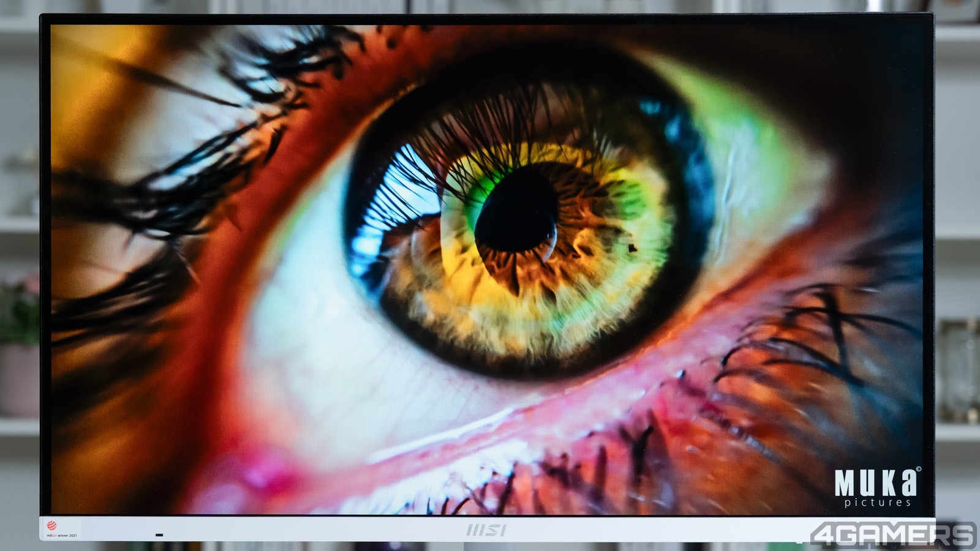Click the copyright symbol beside MUKA

tap(917, 471)
